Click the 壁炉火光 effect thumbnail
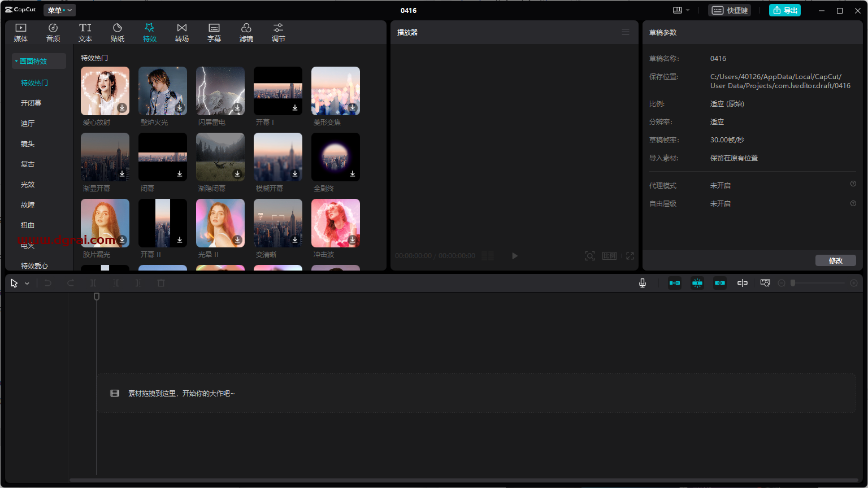Image resolution: width=868 pixels, height=488 pixels. (x=163, y=91)
